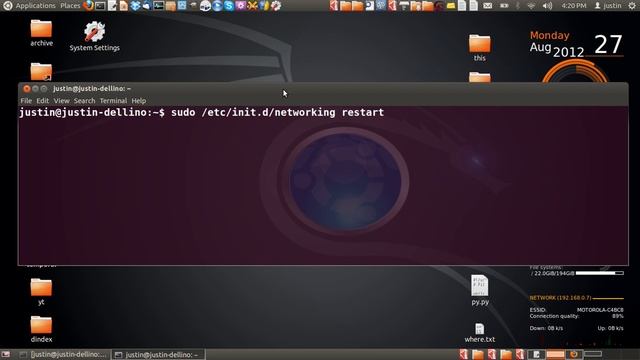Launch Firefox from the top panel

pos(88,6)
